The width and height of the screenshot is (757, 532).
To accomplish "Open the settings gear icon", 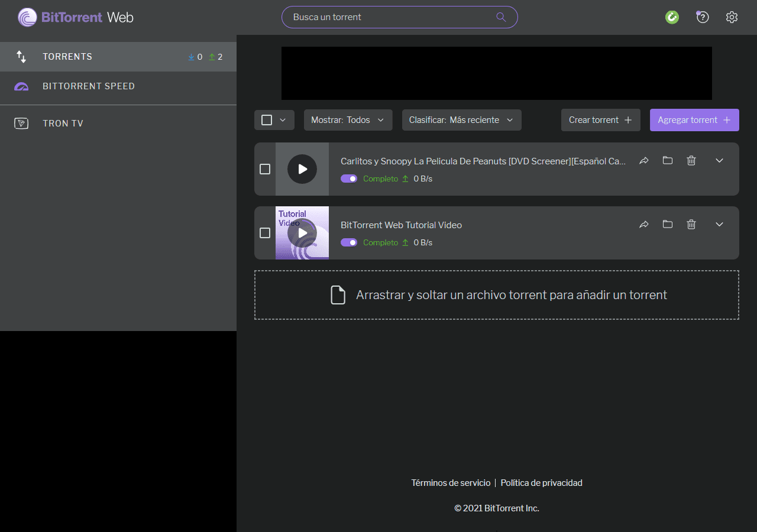I will click(732, 17).
